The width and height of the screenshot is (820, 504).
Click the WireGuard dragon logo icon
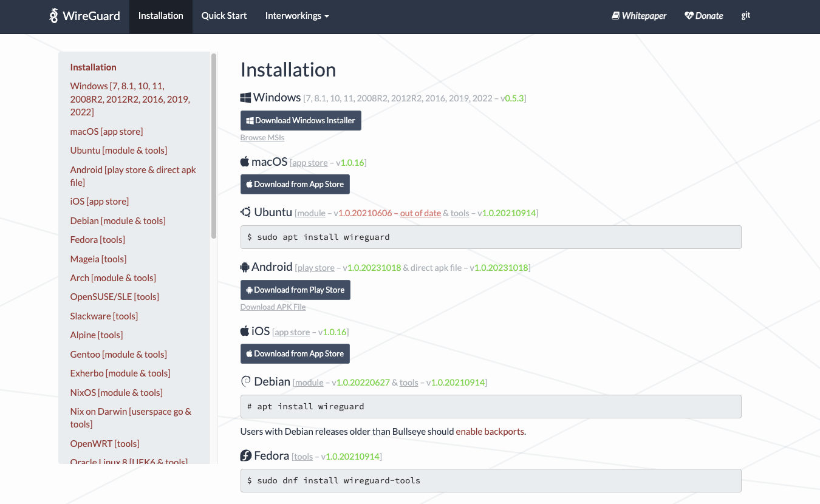click(53, 16)
